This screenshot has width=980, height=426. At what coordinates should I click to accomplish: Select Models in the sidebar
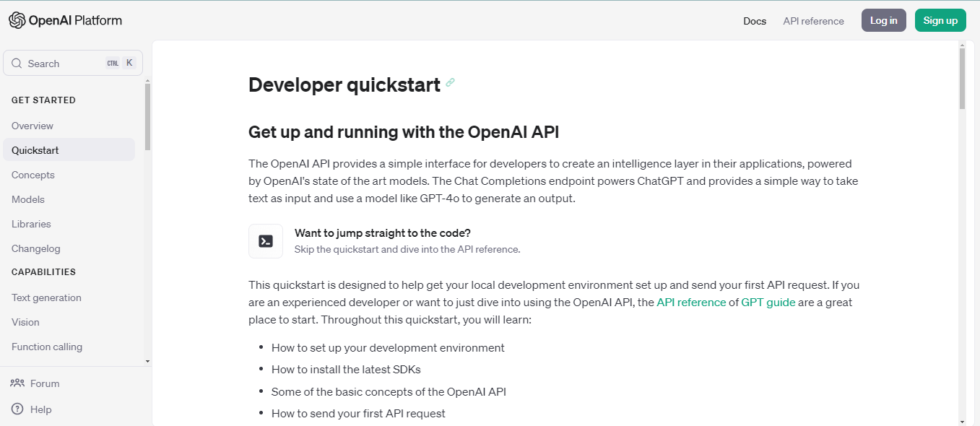tap(28, 199)
